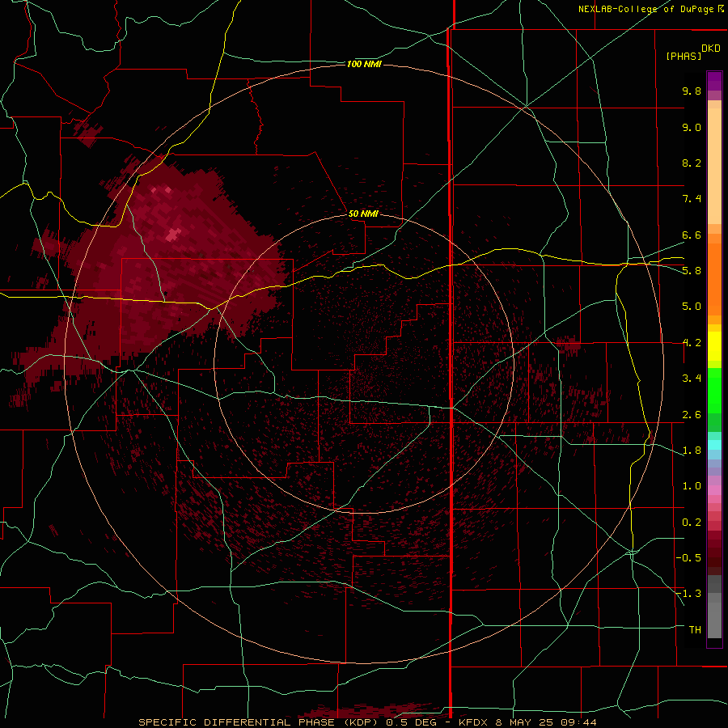Click the 7.4 legend value
This screenshot has height=728, width=728.
point(692,199)
